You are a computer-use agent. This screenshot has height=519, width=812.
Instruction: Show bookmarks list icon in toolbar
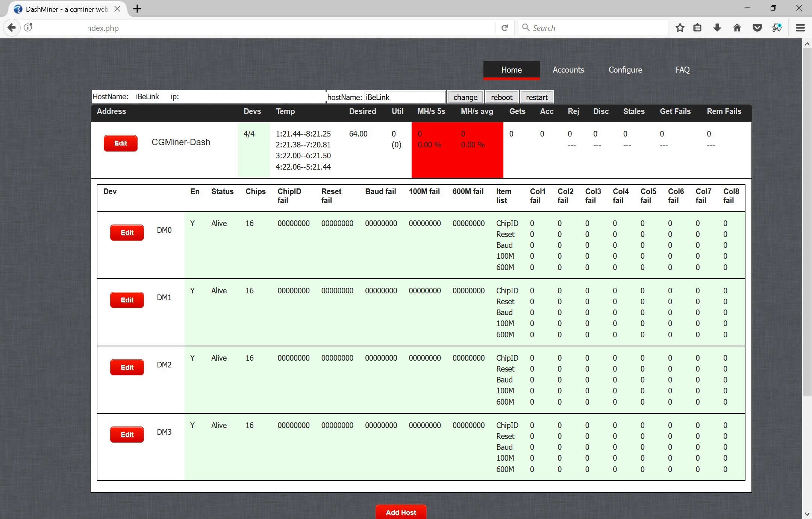698,28
